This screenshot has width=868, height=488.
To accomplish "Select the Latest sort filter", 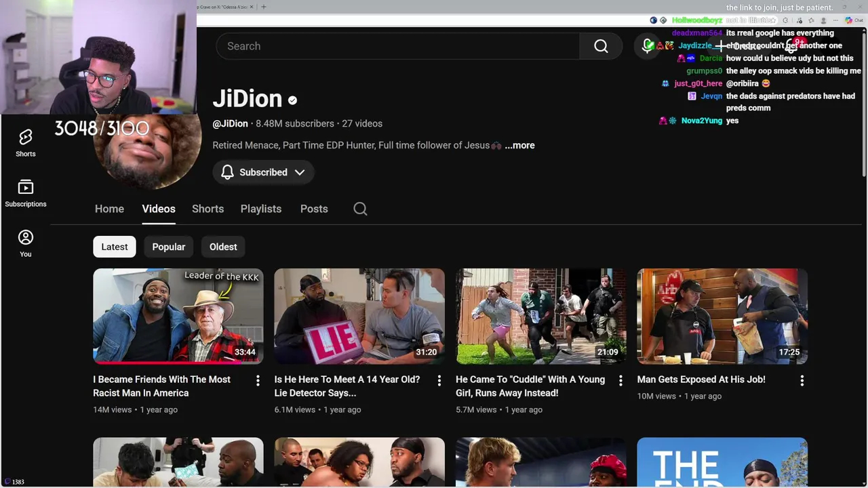I will (x=115, y=247).
